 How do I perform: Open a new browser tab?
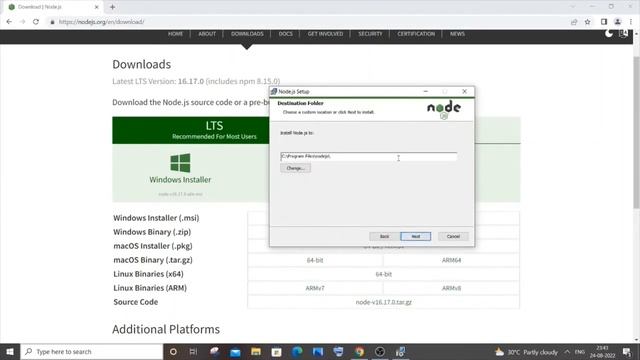coord(112,7)
